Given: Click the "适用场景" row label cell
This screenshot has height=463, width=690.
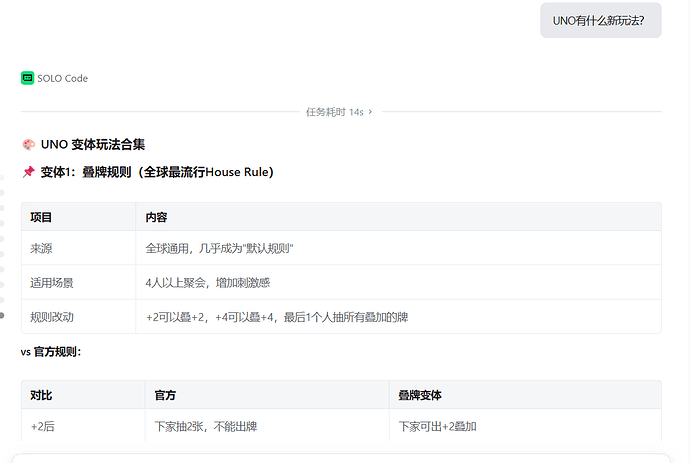Looking at the screenshot, I should [x=78, y=283].
